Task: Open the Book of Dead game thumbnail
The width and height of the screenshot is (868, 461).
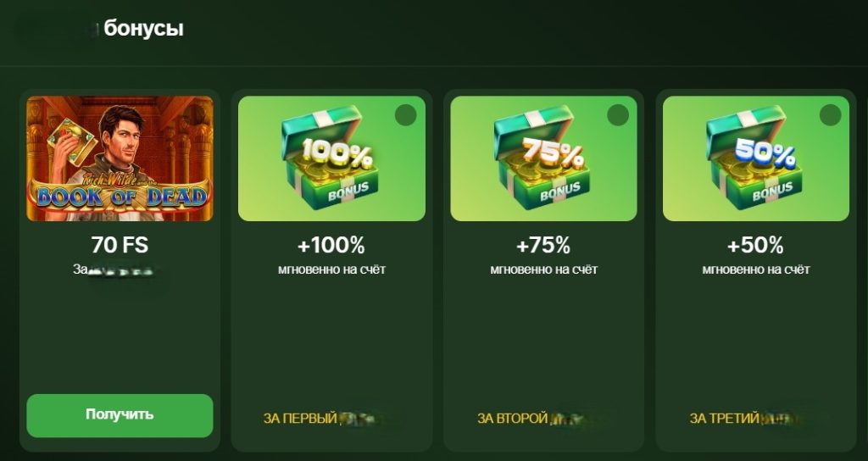Action: point(120,158)
